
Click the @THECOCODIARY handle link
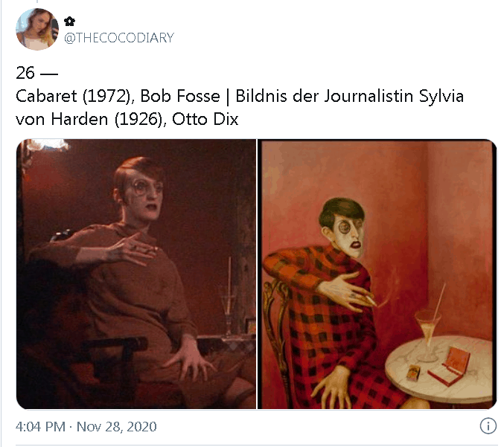click(119, 38)
